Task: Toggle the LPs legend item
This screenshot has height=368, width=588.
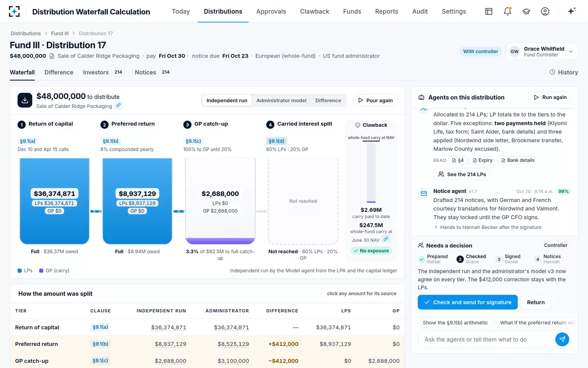Action: 25,271
